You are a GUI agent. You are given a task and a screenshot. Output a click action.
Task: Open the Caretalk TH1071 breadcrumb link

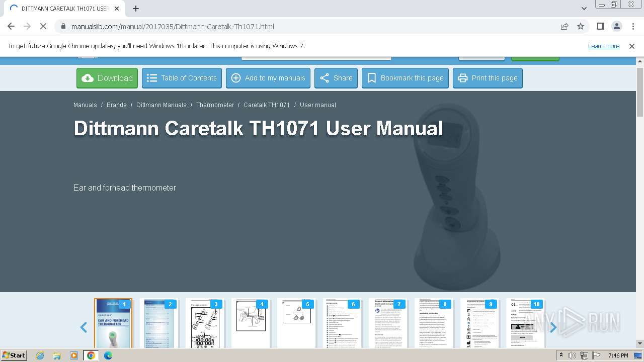tap(267, 105)
